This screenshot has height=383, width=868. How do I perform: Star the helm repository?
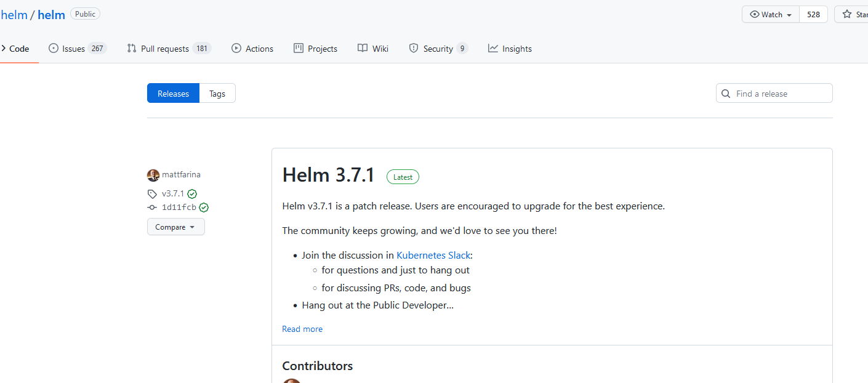(851, 14)
